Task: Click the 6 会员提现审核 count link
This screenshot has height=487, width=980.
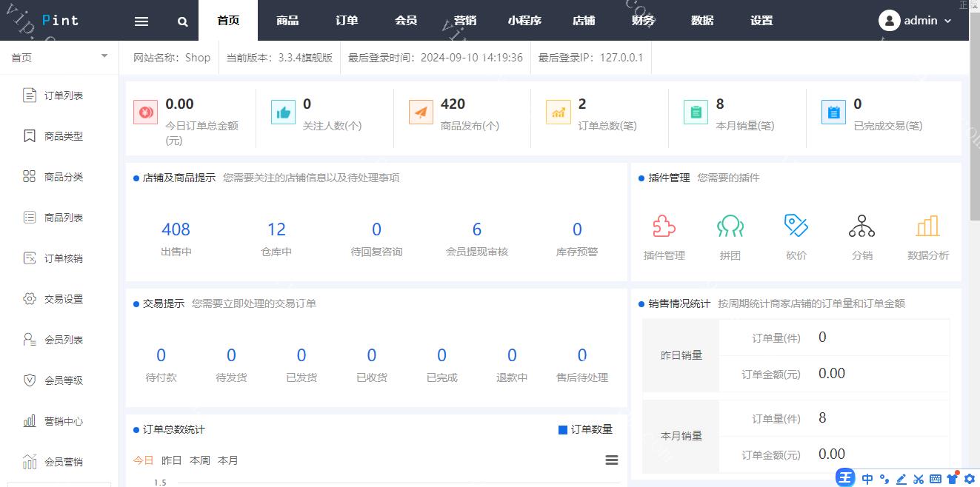Action: point(476,229)
